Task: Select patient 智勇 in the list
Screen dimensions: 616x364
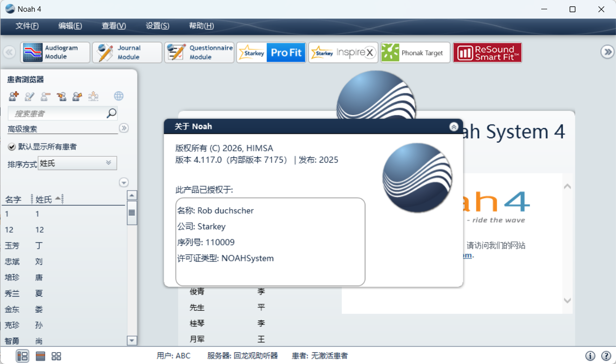Action: point(64,341)
